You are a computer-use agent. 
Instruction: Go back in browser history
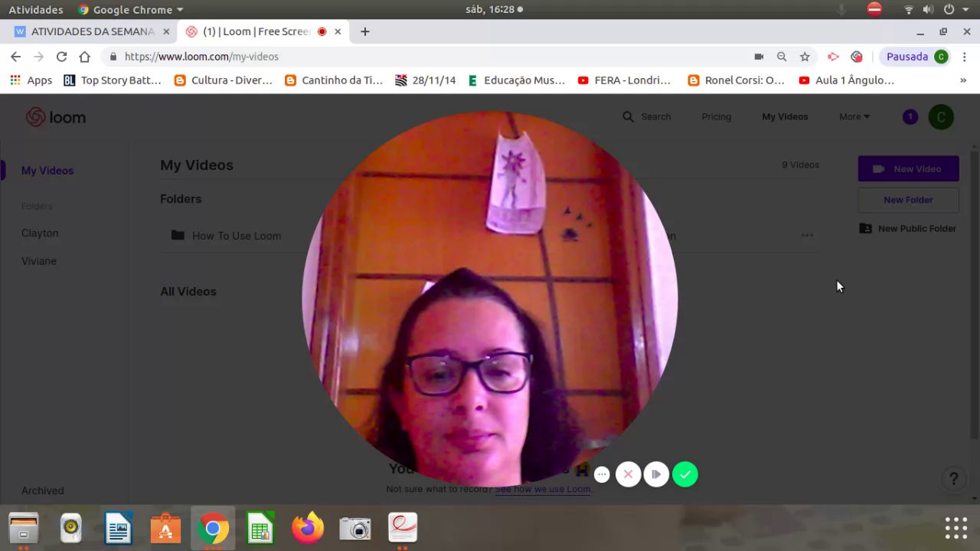tap(15, 57)
